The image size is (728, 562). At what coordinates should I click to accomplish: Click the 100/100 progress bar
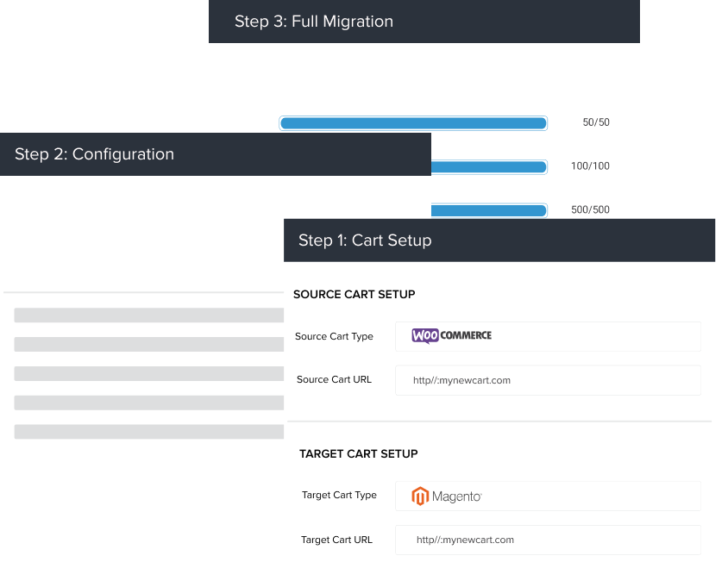click(x=487, y=166)
